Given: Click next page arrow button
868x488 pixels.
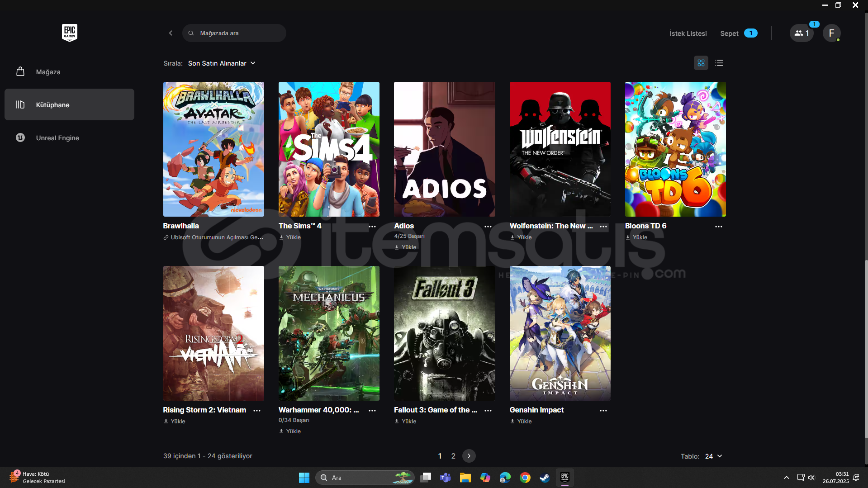Looking at the screenshot, I should [469, 456].
